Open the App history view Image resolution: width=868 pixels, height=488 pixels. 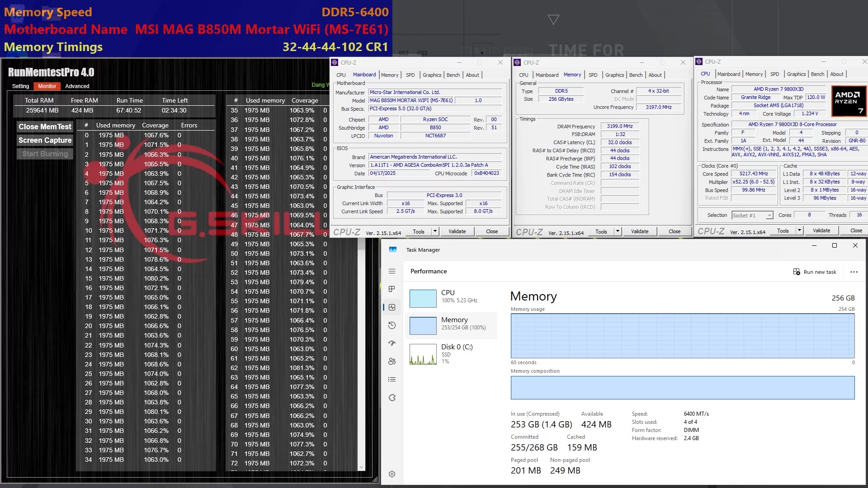coord(392,325)
